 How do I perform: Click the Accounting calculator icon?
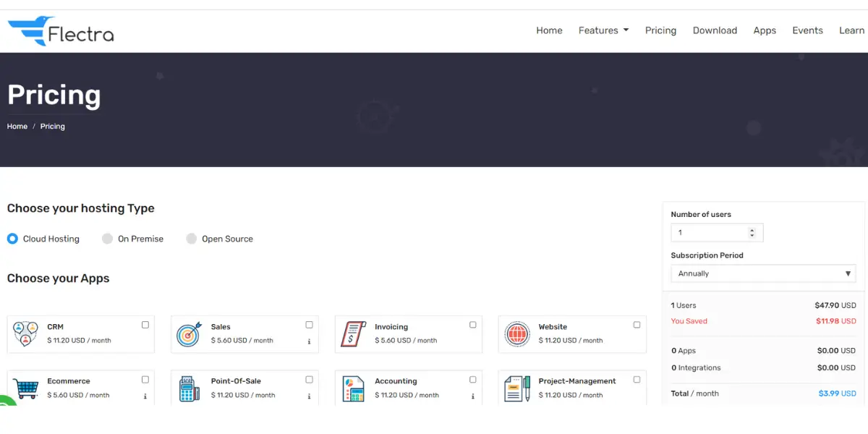pyautogui.click(x=353, y=388)
